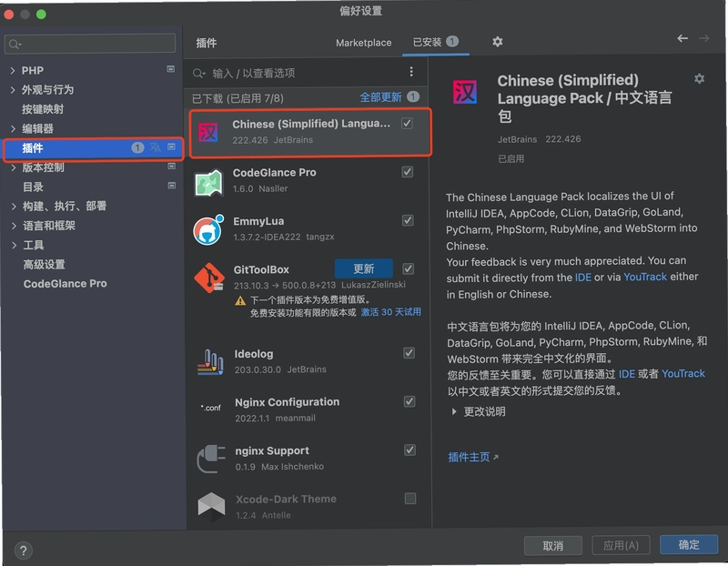Expand the 编辑器 tree node

(13, 128)
